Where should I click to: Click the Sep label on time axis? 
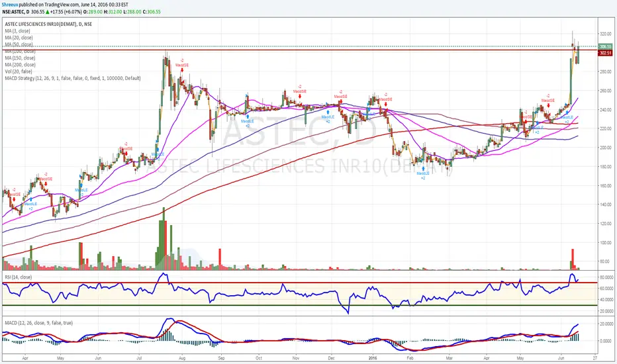[221, 358]
